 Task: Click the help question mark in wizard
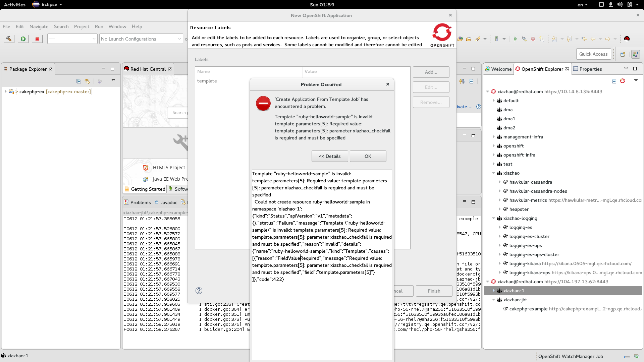point(199,291)
